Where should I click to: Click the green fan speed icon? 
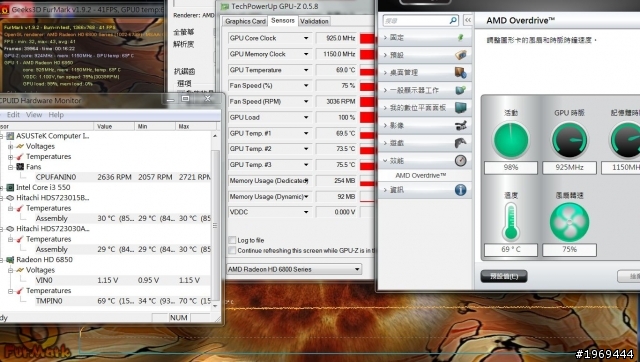[569, 222]
